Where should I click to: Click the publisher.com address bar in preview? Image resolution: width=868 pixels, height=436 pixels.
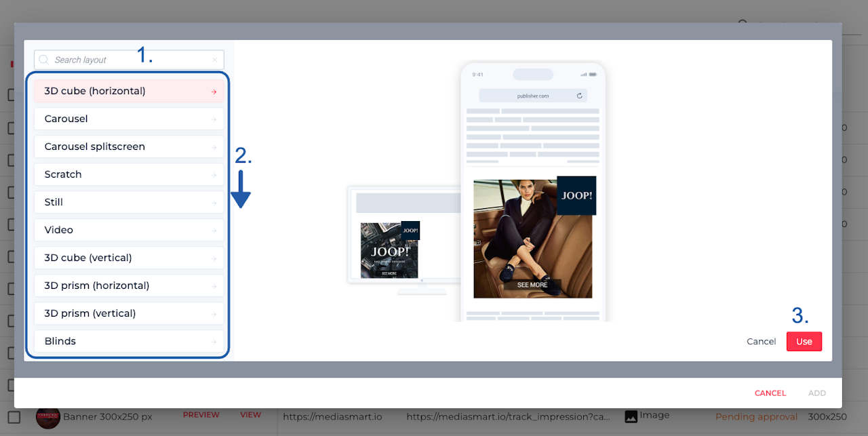click(x=533, y=96)
